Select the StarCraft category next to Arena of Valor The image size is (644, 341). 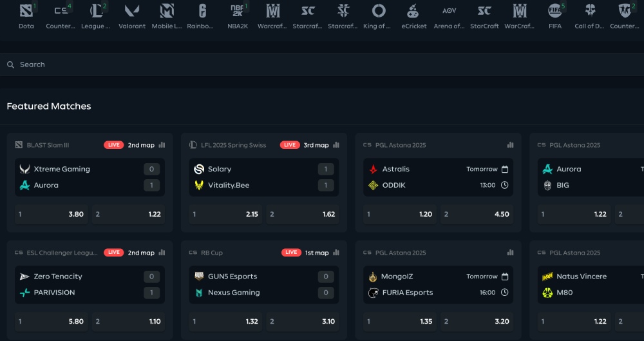[x=484, y=16]
